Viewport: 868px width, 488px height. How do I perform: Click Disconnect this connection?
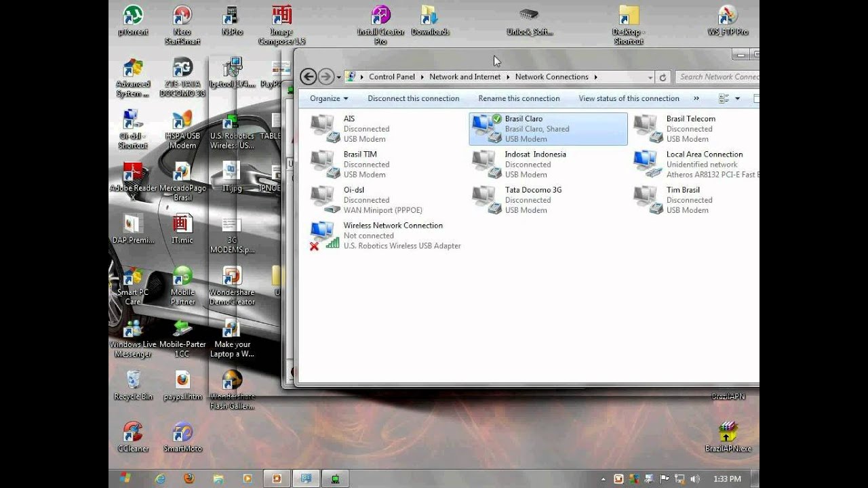click(414, 98)
